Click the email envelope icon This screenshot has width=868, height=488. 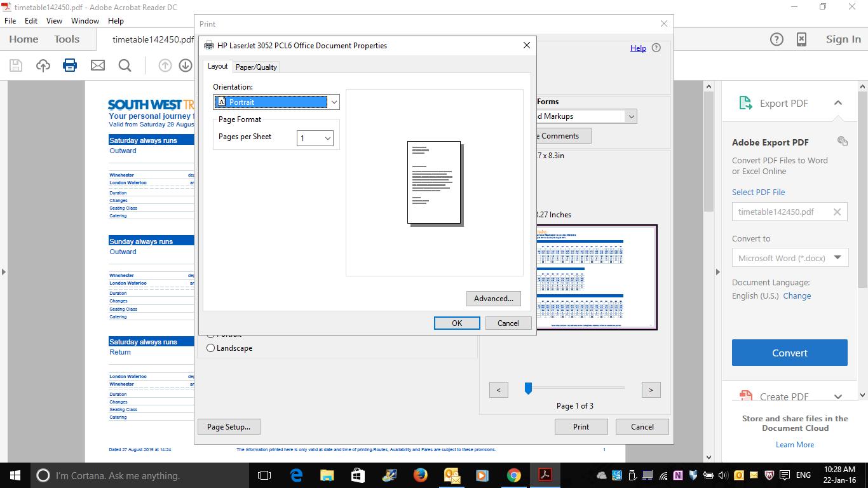(97, 65)
